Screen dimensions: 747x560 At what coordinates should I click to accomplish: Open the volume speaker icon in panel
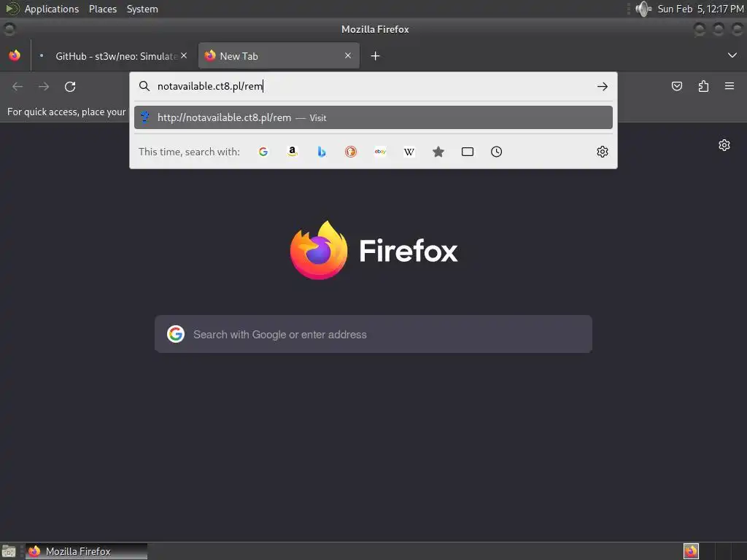point(643,9)
